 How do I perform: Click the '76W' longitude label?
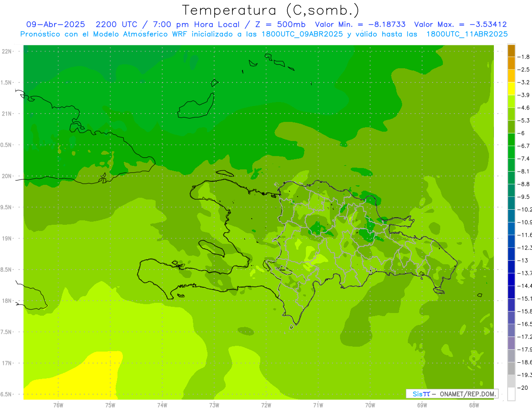coord(58,405)
